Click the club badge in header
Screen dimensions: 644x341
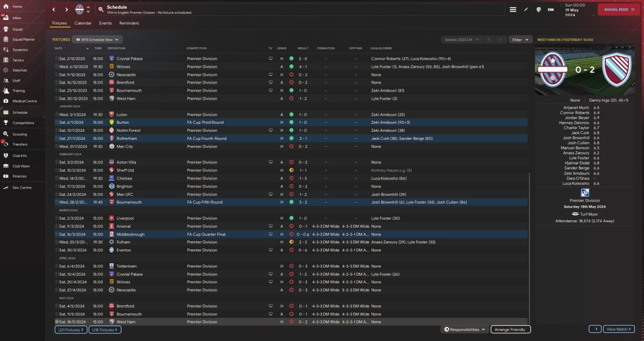[79, 10]
